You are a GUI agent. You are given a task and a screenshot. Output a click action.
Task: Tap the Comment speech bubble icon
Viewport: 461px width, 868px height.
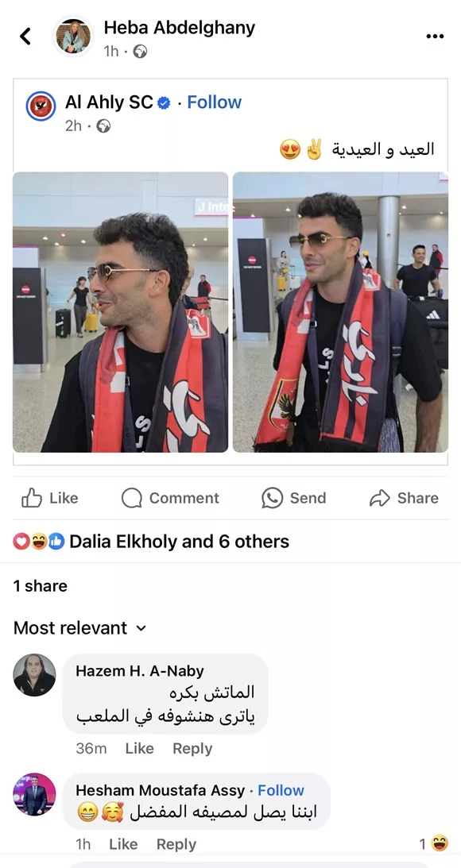point(132,498)
